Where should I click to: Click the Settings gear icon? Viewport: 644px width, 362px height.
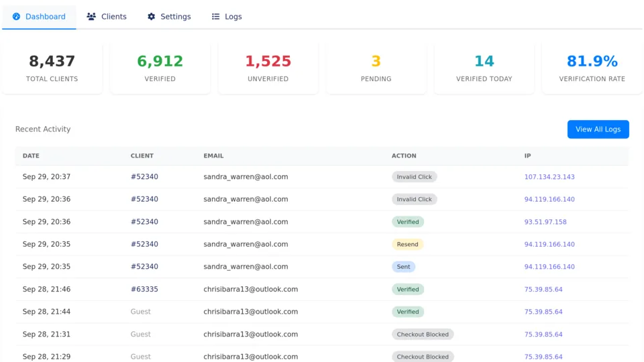point(151,16)
